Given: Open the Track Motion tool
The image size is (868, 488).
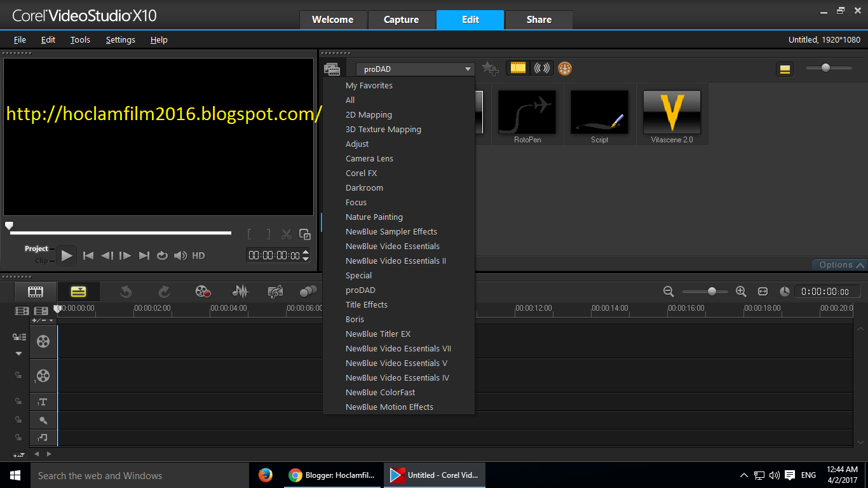Looking at the screenshot, I should (x=308, y=291).
